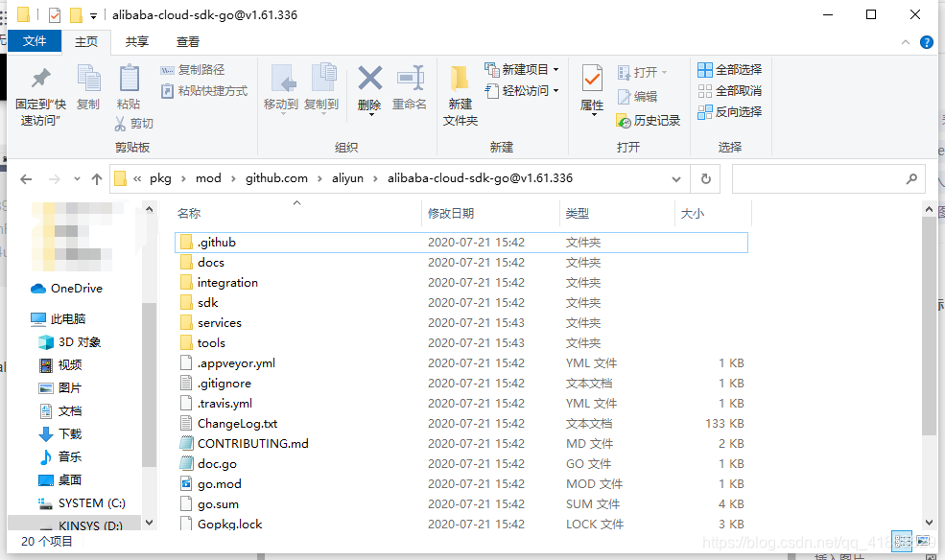Open the New item (新建项目) dropdown
The width and height of the screenshot is (945, 560).
pos(522,70)
